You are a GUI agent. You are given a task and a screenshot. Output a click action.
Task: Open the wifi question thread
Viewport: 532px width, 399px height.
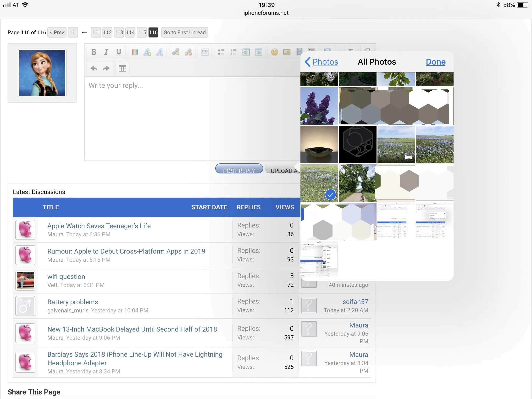click(66, 277)
